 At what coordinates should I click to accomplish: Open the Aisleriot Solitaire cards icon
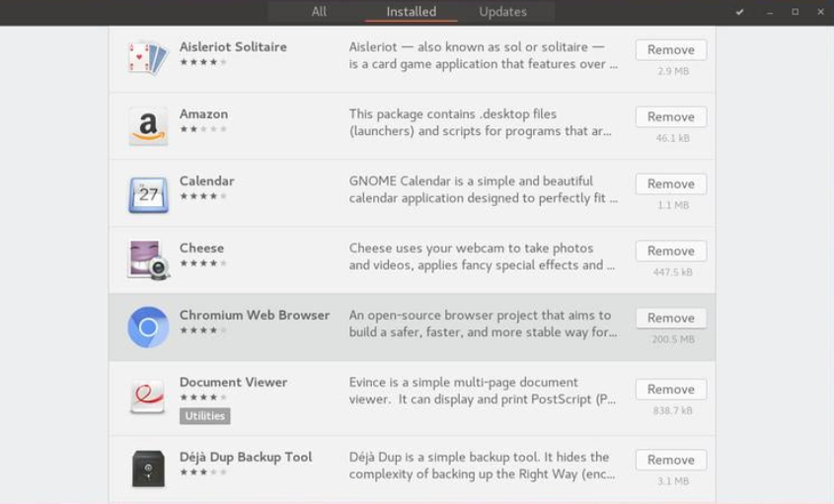pyautogui.click(x=148, y=58)
